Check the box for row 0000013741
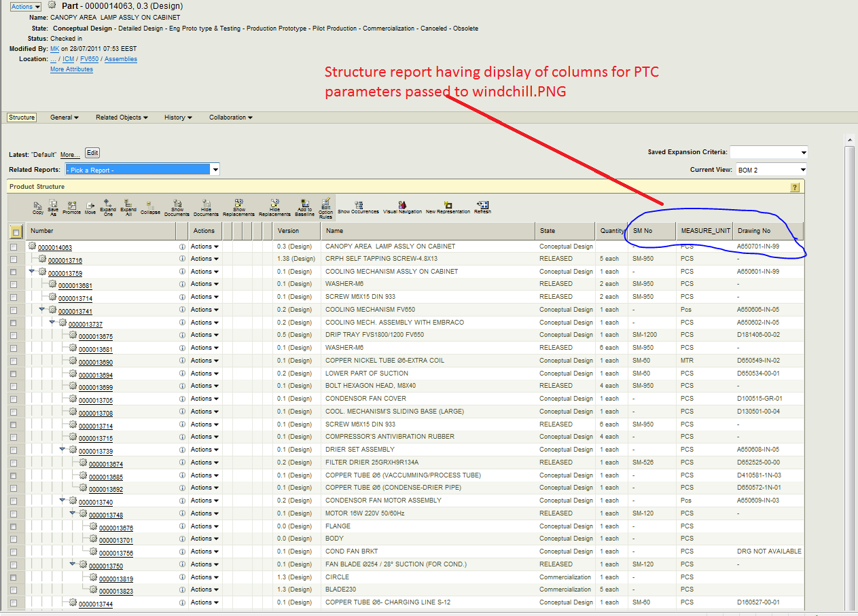 point(14,310)
